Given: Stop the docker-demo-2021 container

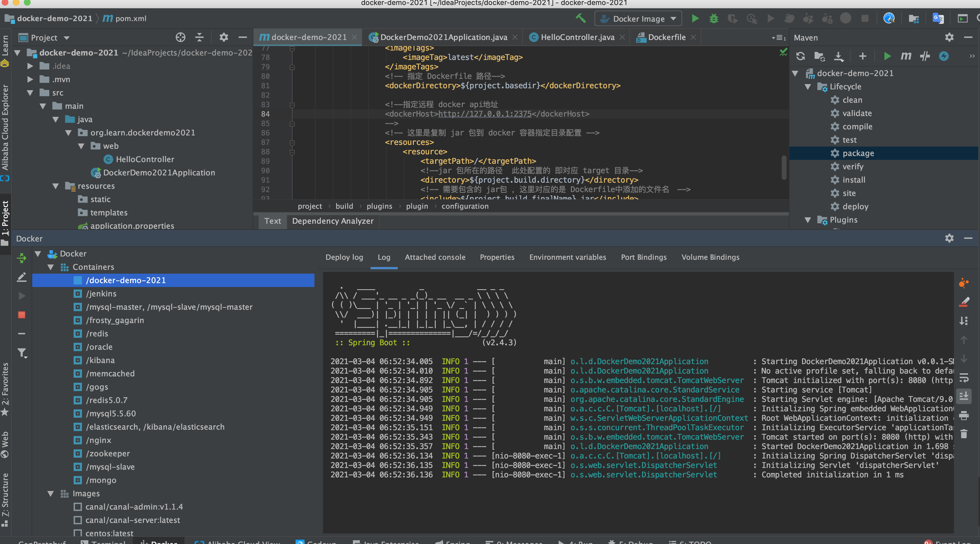Looking at the screenshot, I should [x=22, y=315].
